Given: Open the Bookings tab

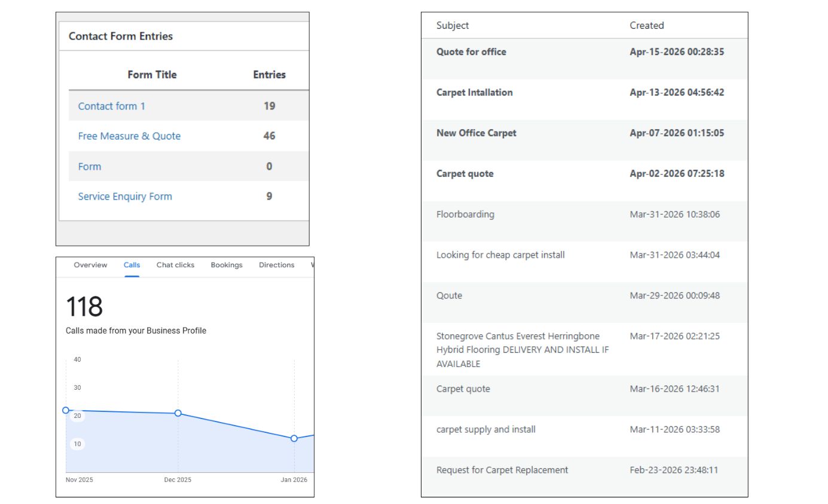Looking at the screenshot, I should [x=227, y=265].
